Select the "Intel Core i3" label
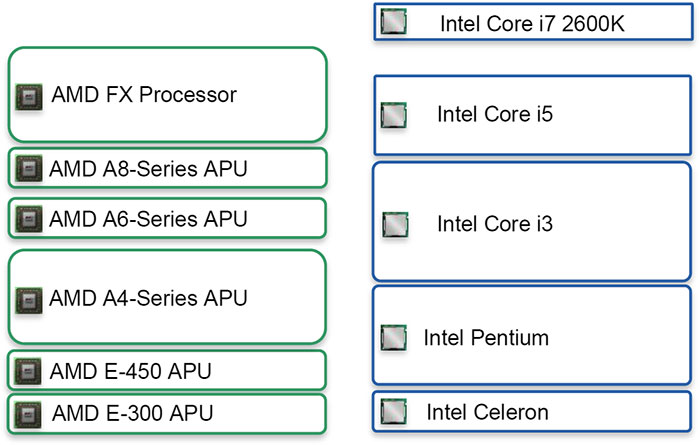The height and width of the screenshot is (445, 700). tap(495, 224)
